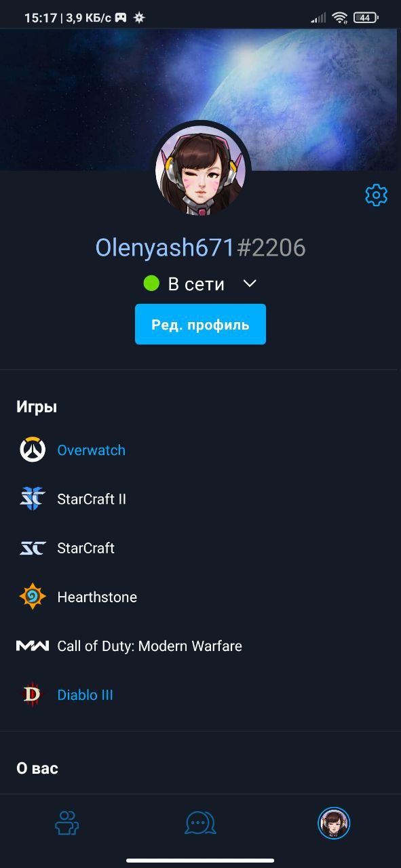
Task: Click the 'Ред. профиль' button
Action: [200, 324]
